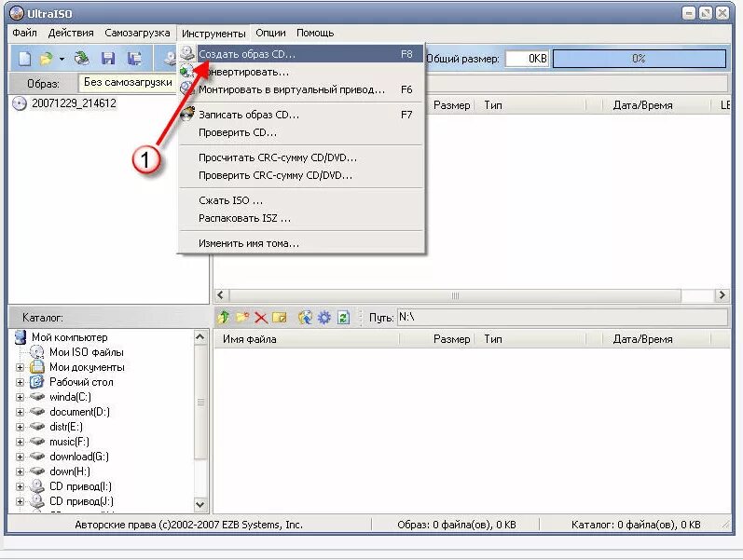Expand the CD привод(J:) node
743x560 pixels.
[x=20, y=501]
